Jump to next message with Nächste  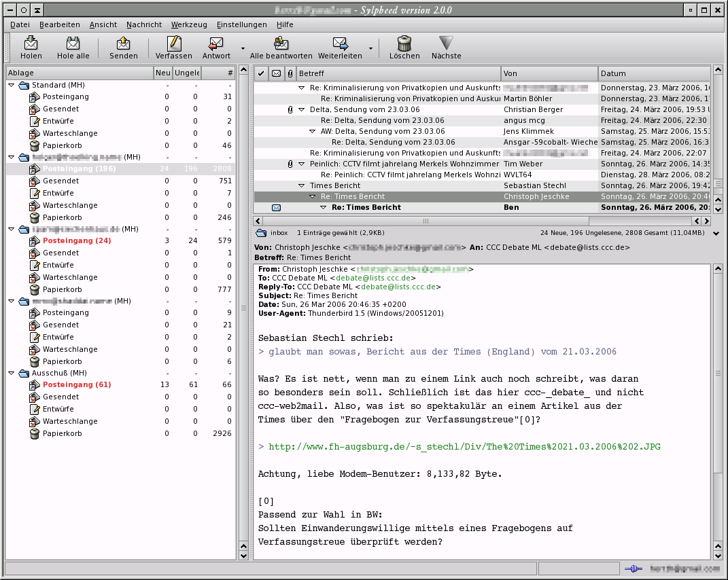(x=446, y=44)
